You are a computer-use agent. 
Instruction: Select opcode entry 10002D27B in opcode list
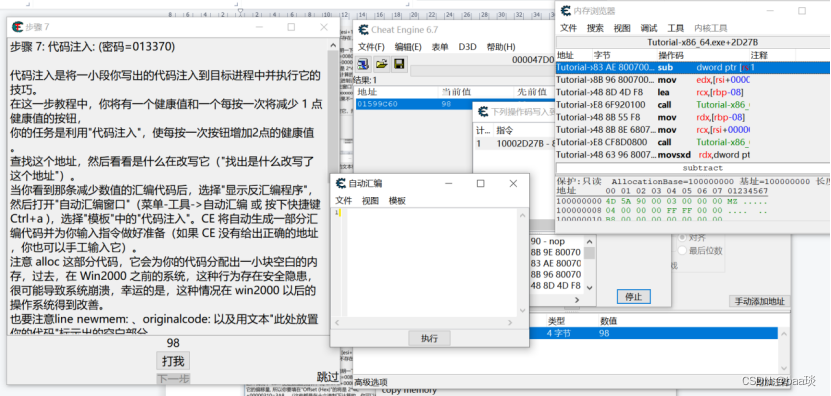click(x=514, y=143)
